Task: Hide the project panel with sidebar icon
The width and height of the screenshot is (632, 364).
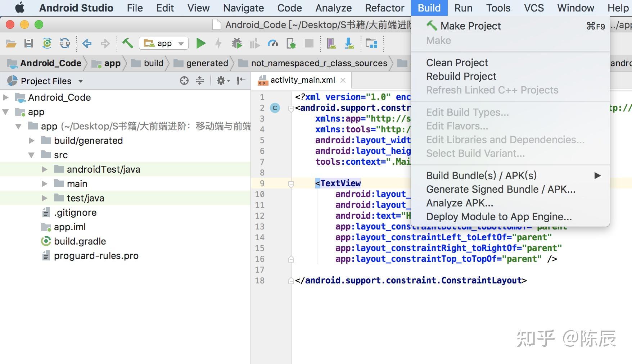Action: point(241,81)
